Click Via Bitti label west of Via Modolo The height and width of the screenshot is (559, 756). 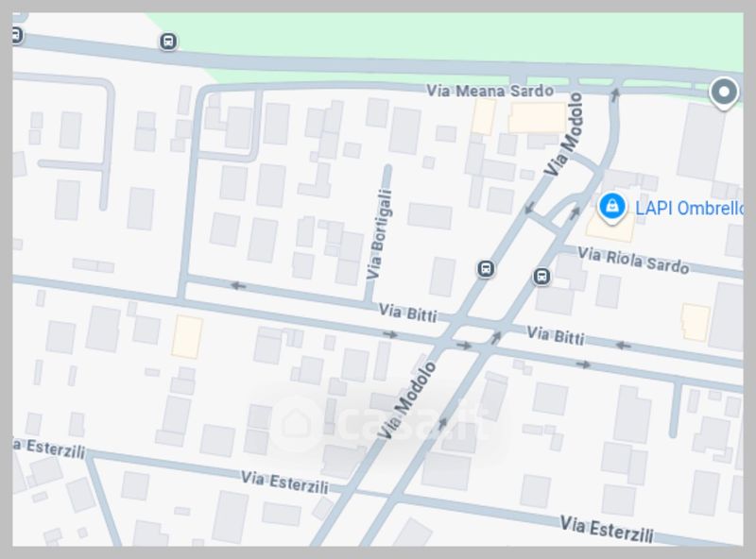click(x=408, y=313)
